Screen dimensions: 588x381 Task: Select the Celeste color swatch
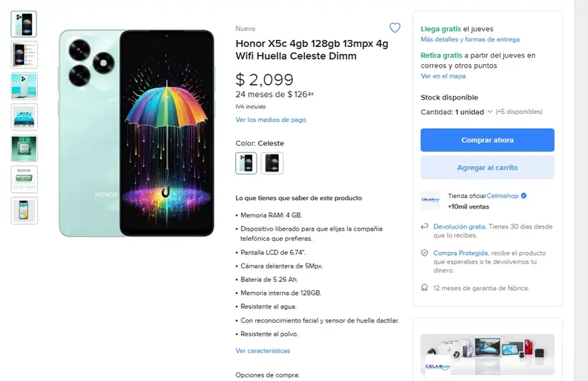tap(246, 163)
